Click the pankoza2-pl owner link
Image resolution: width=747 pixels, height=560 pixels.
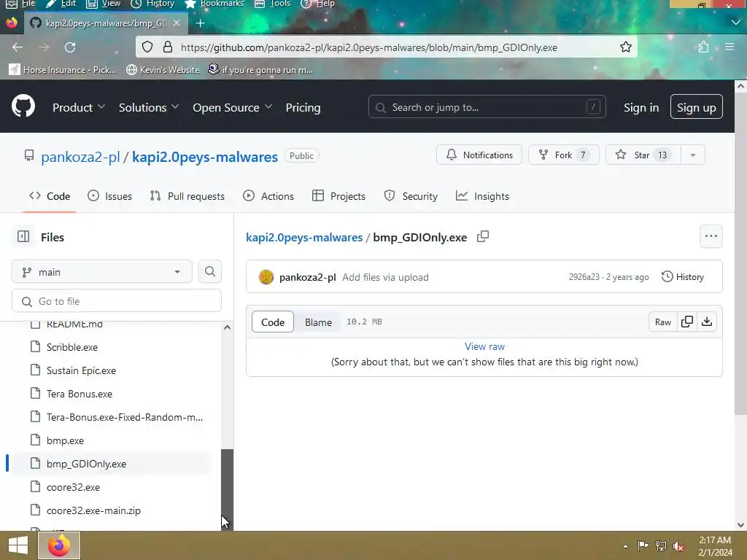click(80, 157)
